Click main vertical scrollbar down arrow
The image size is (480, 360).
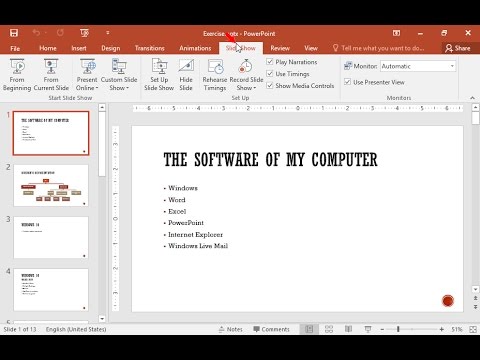pos(476,289)
